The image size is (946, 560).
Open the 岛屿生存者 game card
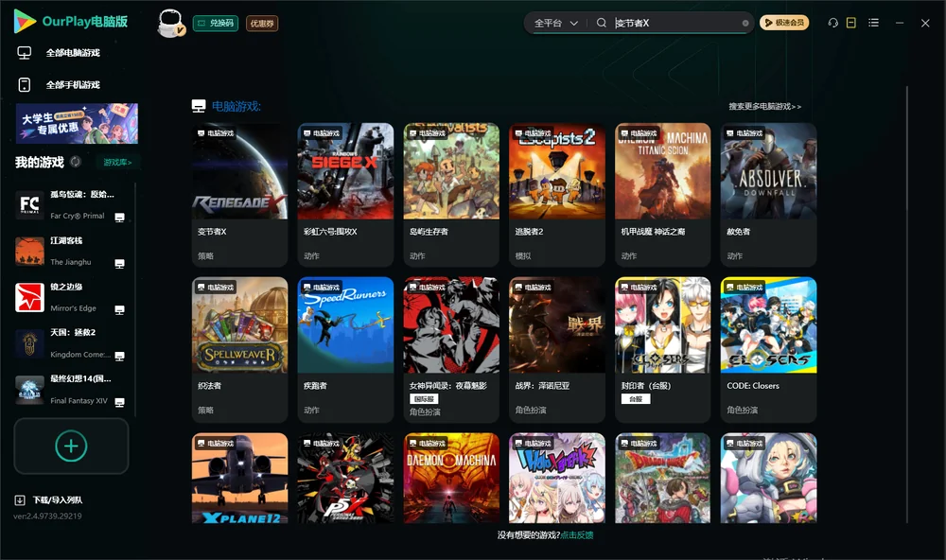click(x=451, y=194)
